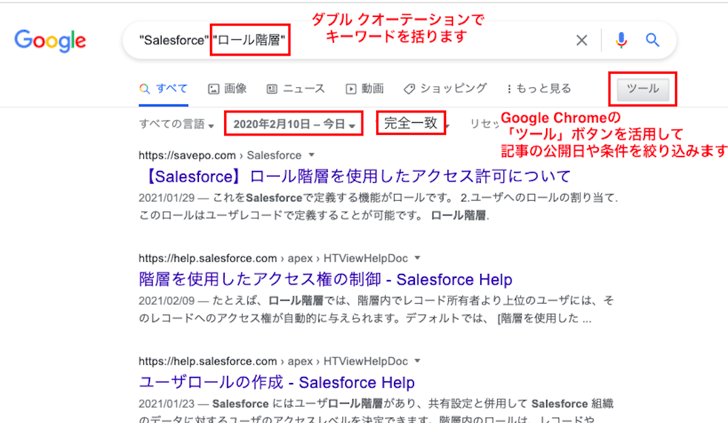Expand arrow beside ユーザロールの作成 result URL
728x423 pixels.
pyautogui.click(x=417, y=361)
